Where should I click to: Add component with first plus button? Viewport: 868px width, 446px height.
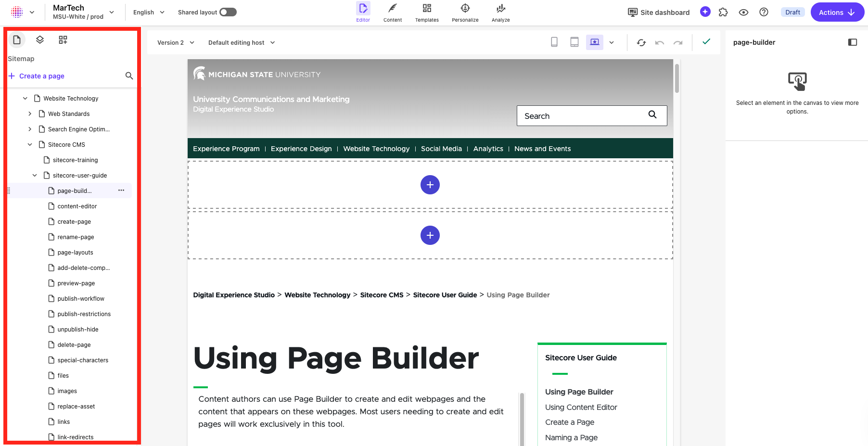click(x=430, y=185)
